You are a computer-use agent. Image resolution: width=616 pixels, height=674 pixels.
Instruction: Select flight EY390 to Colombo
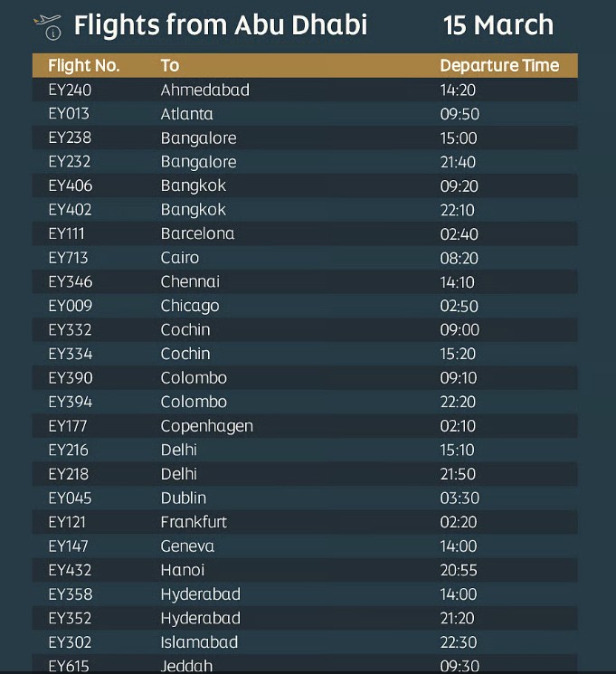pos(305,378)
